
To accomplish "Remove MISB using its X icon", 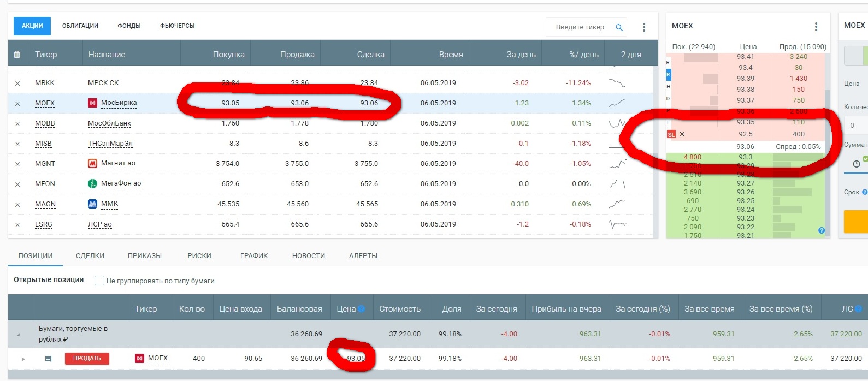I will coord(17,144).
